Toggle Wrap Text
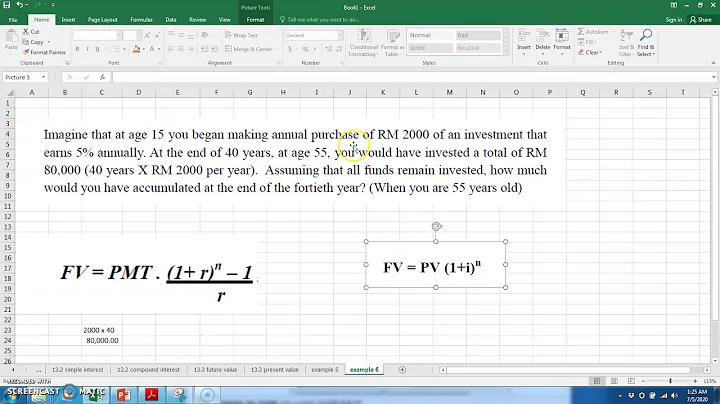The height and width of the screenshot is (404, 720). (241, 35)
